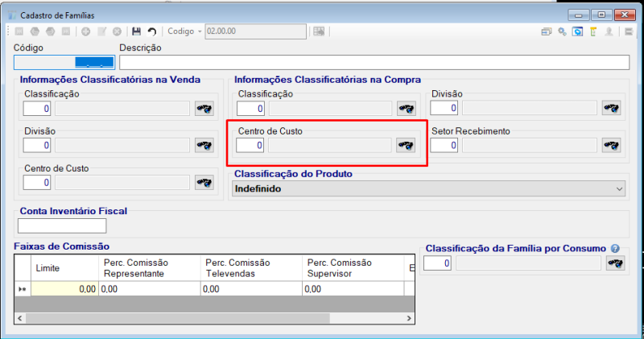Image resolution: width=644 pixels, height=339 pixels.
Task: Click Classificação code field under Compra
Action: [250, 109]
